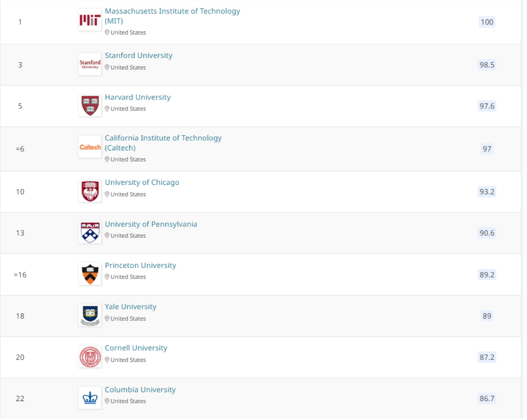Open the University of Pennsylvania link
This screenshot has width=527, height=420.
tap(151, 224)
